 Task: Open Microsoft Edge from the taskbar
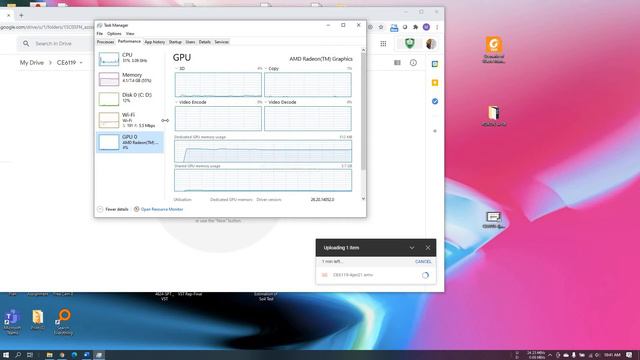click(74, 355)
